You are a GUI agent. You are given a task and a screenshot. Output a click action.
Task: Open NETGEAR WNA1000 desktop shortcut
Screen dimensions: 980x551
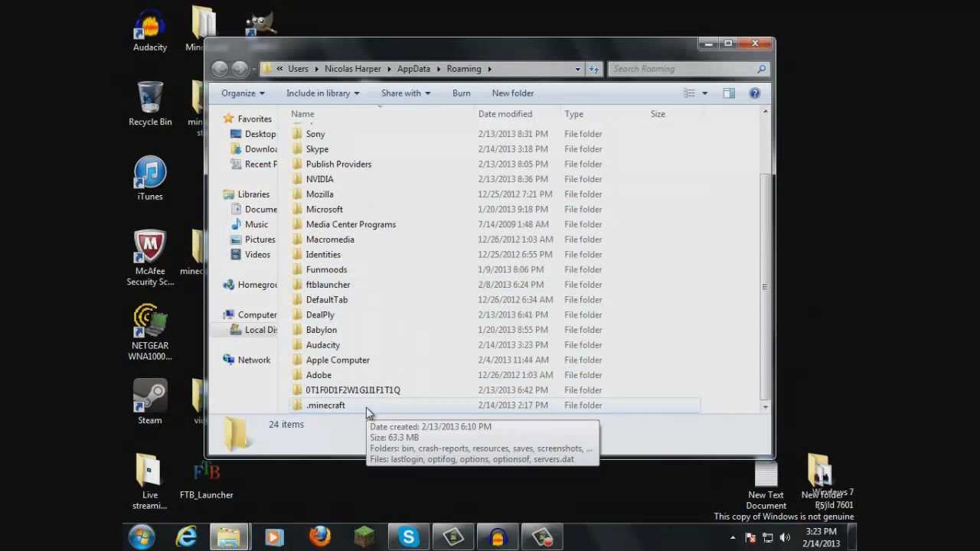click(x=150, y=332)
